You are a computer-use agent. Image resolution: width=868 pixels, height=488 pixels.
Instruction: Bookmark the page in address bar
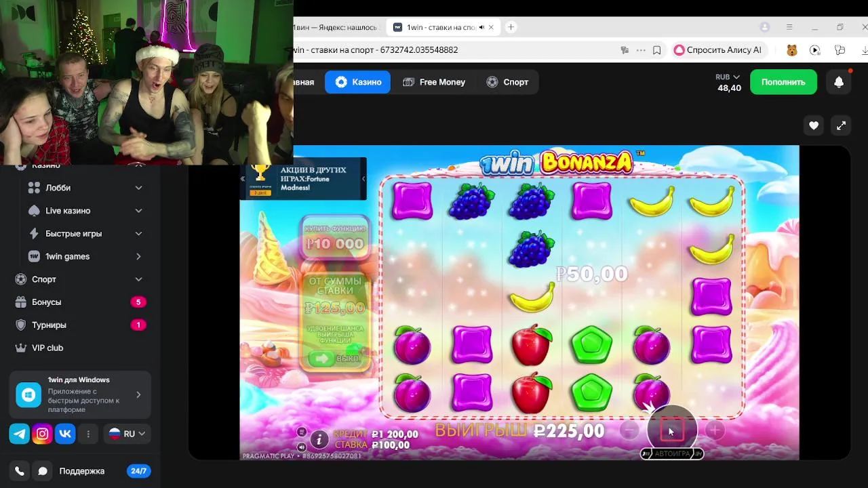click(656, 50)
